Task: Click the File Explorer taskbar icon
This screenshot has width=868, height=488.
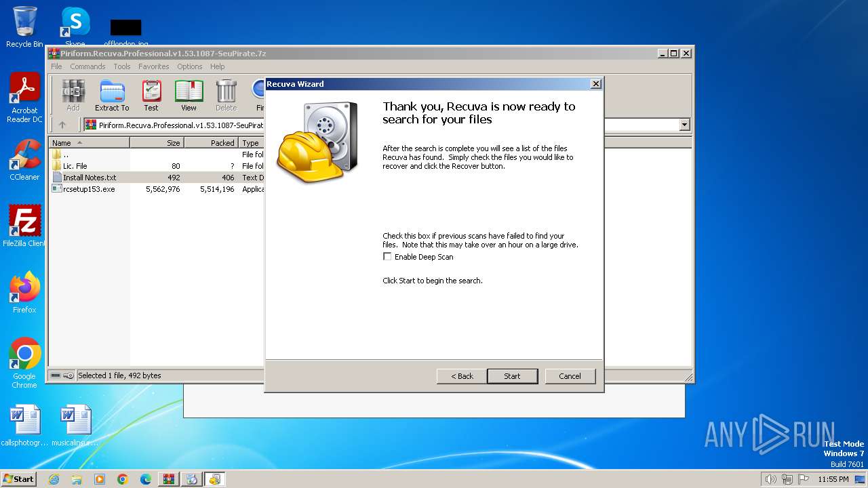Action: tap(77, 479)
